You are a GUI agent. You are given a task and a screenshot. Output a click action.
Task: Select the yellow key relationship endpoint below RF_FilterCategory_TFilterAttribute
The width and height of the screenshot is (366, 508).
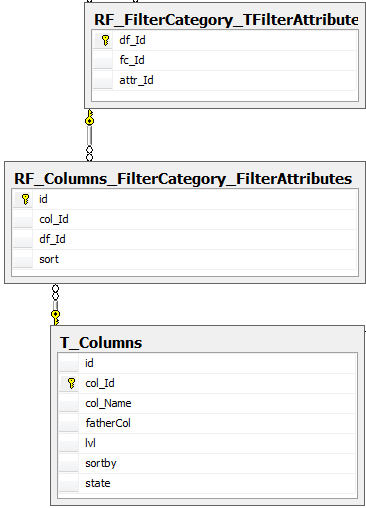tap(89, 118)
